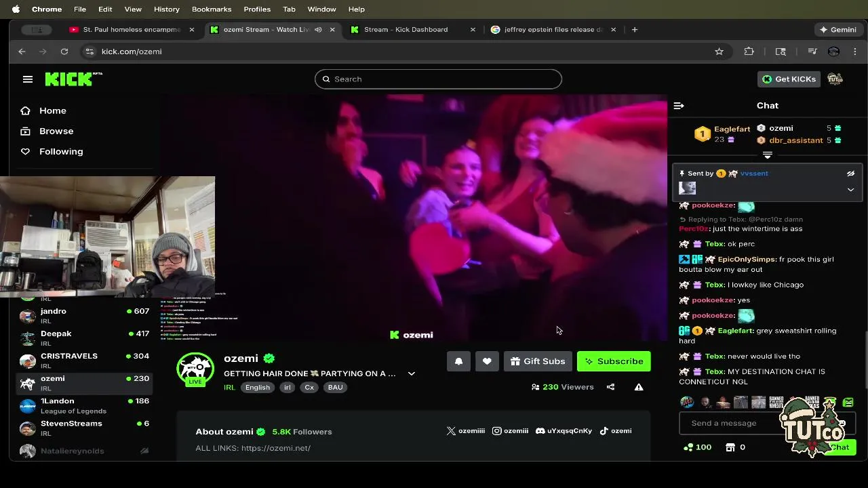Click Get KICKs button
This screenshot has height=488, width=868.
789,79
